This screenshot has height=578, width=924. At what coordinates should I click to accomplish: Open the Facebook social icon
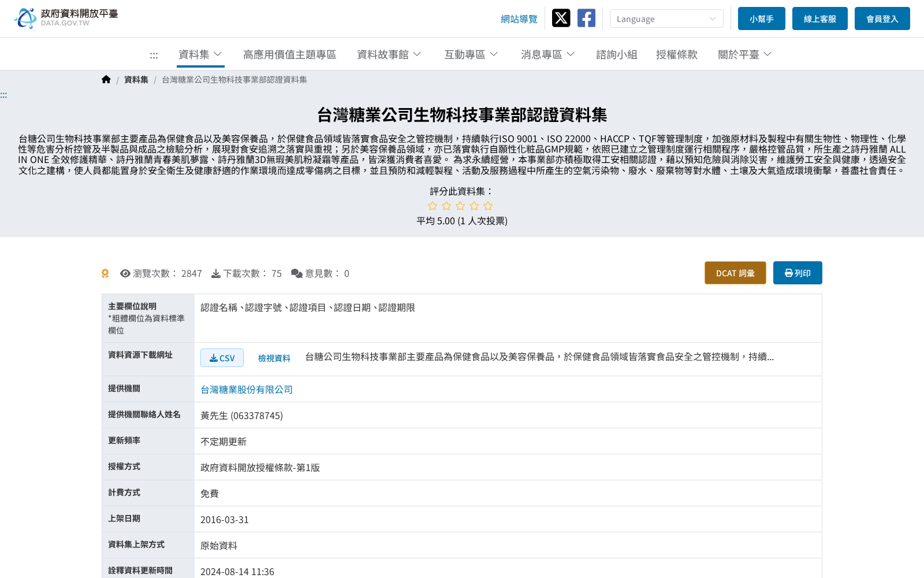[x=586, y=18]
